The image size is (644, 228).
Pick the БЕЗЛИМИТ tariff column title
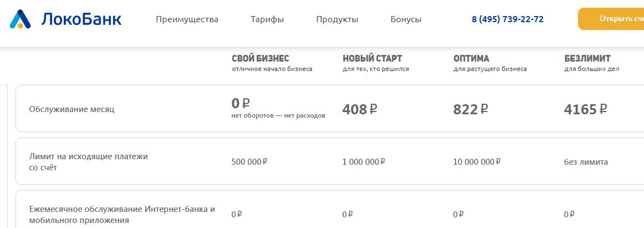tap(587, 58)
